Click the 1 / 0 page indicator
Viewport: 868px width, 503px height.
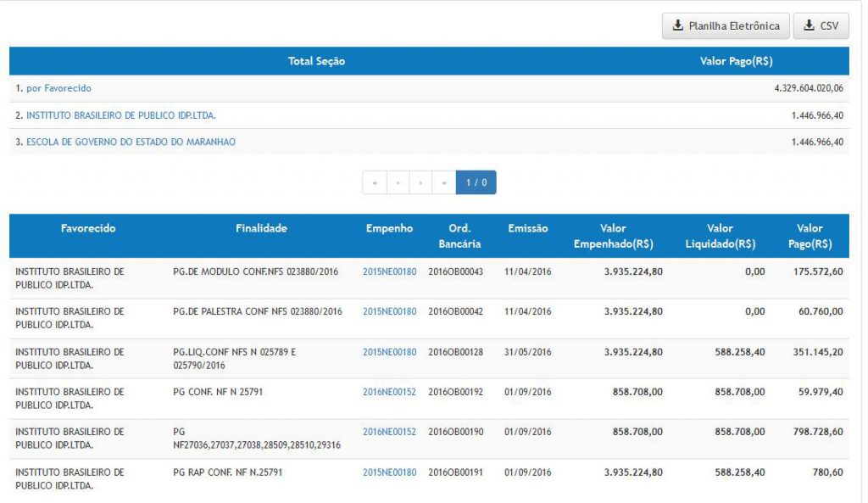coord(476,182)
